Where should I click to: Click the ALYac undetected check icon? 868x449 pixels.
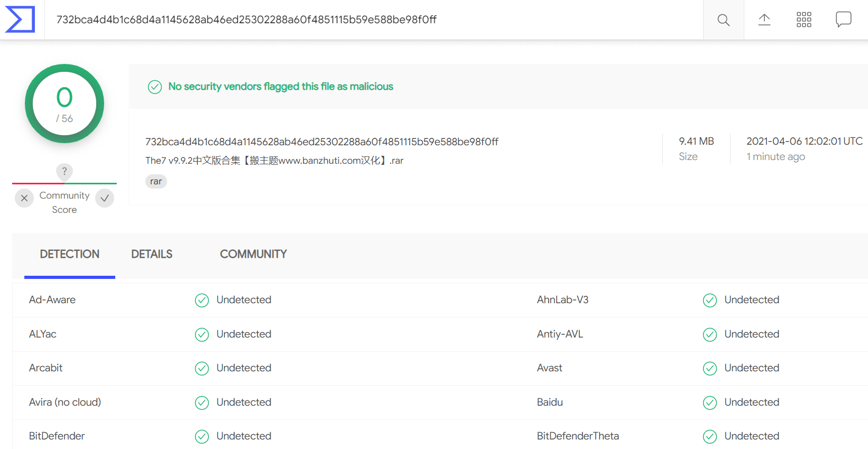[x=202, y=334]
